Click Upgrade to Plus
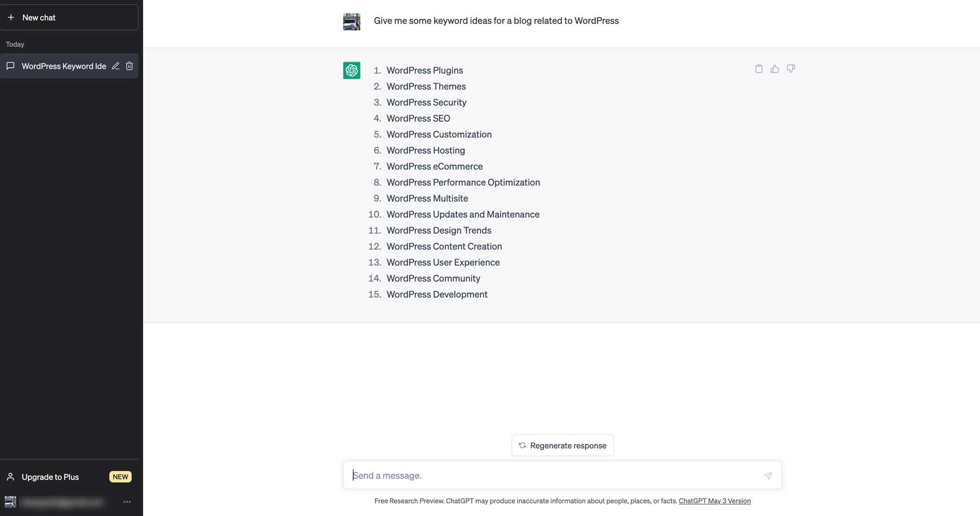 (x=50, y=477)
